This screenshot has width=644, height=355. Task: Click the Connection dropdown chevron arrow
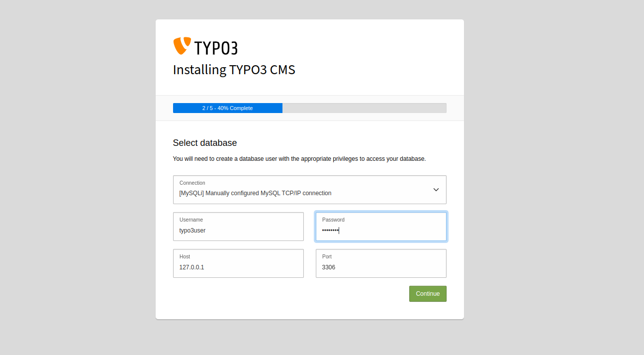436,190
